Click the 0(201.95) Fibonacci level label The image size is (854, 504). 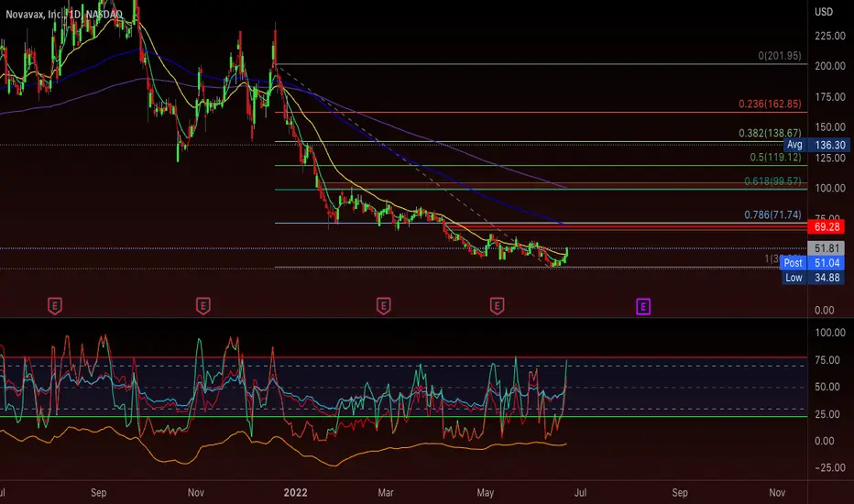point(780,56)
